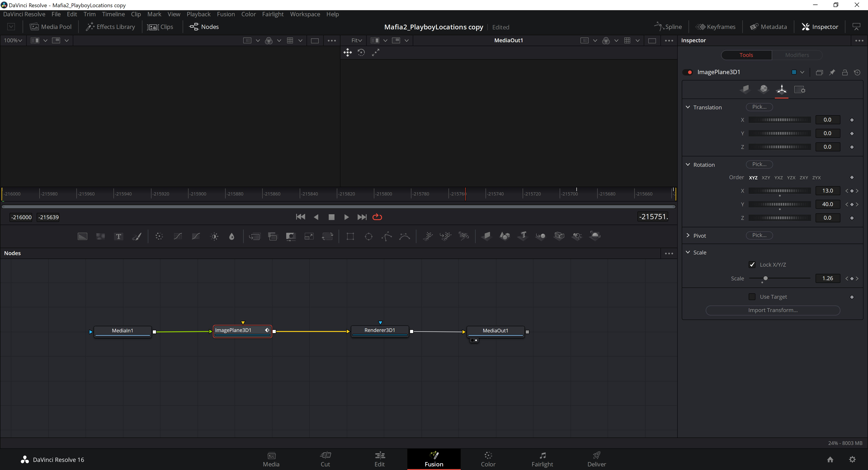
Task: Open the Inspector panel options menu
Action: (859, 40)
